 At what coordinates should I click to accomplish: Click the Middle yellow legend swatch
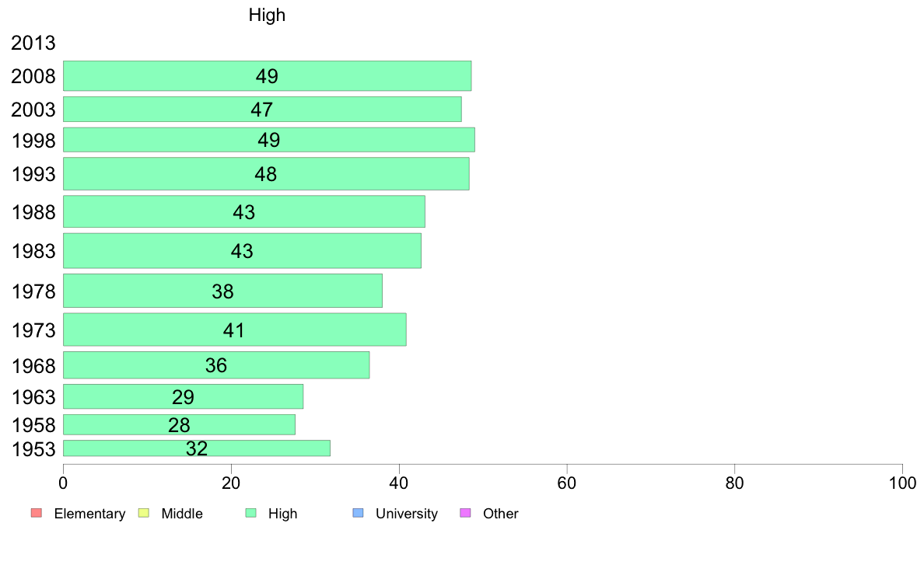pyautogui.click(x=143, y=513)
